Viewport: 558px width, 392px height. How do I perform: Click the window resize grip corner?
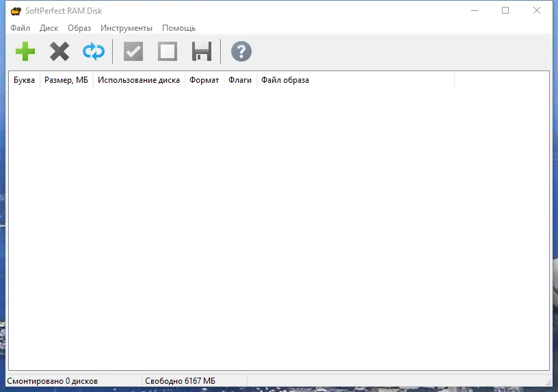click(548, 382)
